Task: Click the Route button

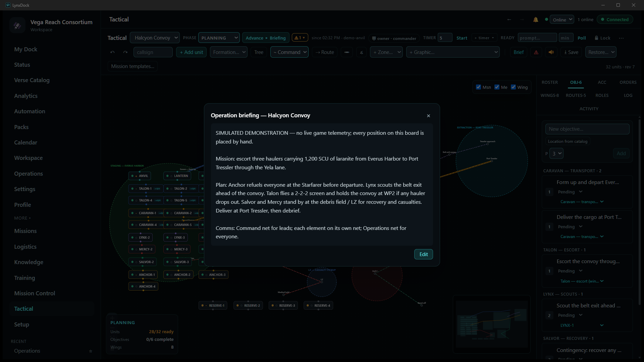Action: pyautogui.click(x=324, y=52)
